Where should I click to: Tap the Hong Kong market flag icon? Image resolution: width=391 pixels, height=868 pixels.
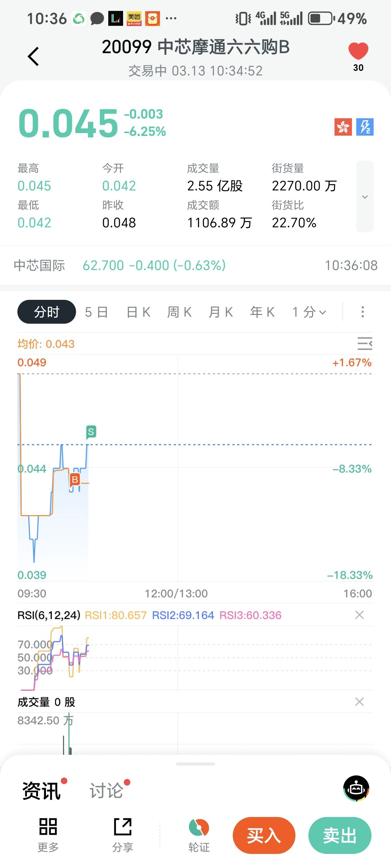point(343,127)
